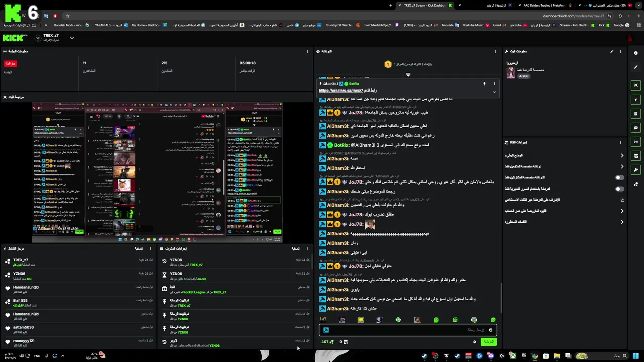Click the Rocket League category change entry

point(236,289)
